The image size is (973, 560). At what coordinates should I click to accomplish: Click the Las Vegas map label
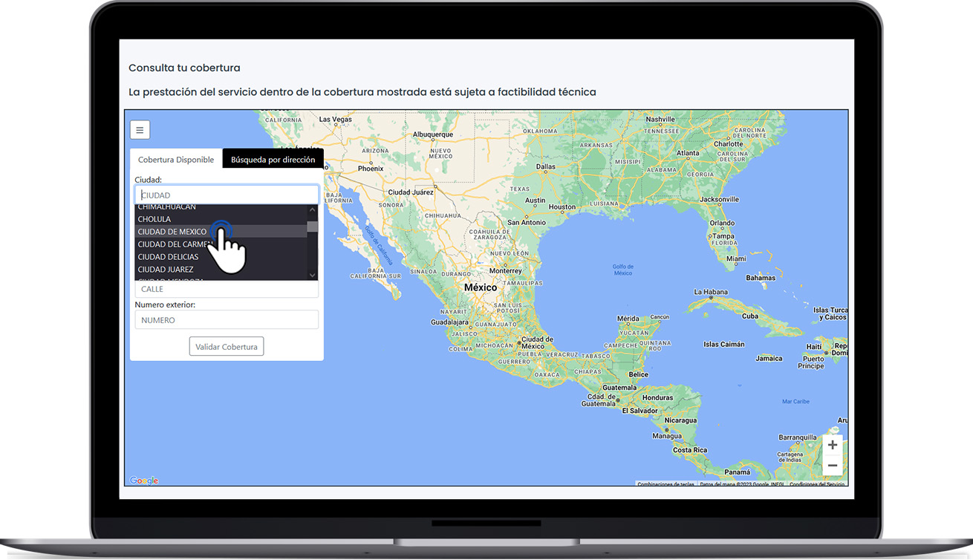click(x=336, y=119)
